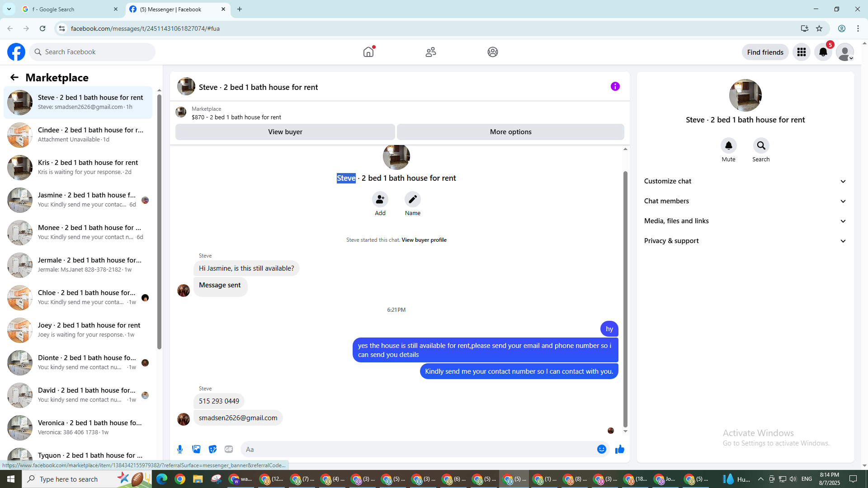Screen dimensions: 868x488
Task: Open Dionte conversation in Marketplace list
Action: pos(78,363)
